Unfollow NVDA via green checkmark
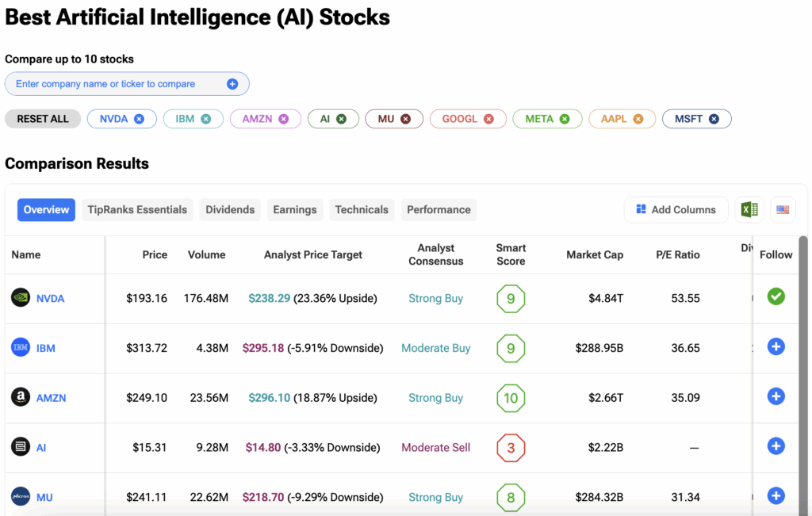The height and width of the screenshot is (516, 812). (x=776, y=296)
